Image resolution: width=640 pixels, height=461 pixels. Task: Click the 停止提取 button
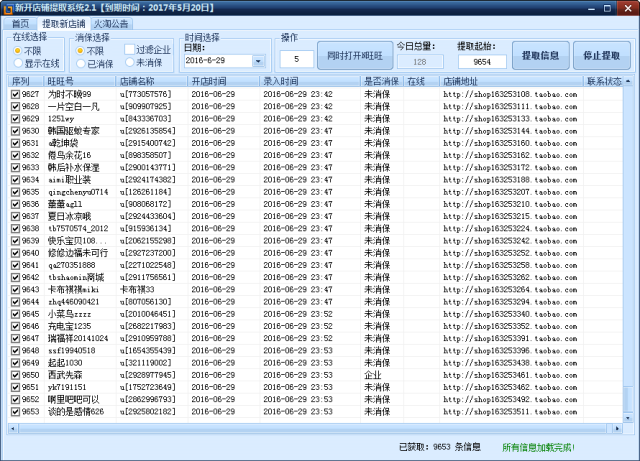602,56
